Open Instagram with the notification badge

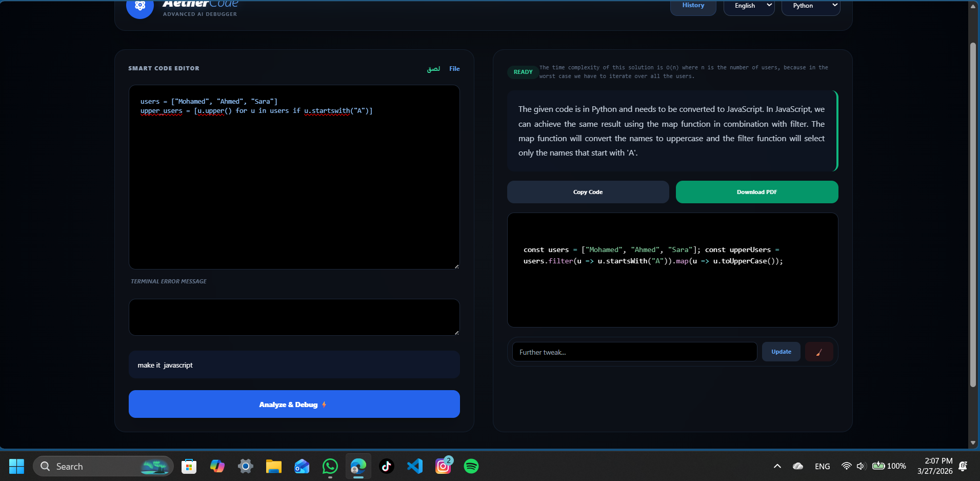(x=443, y=466)
